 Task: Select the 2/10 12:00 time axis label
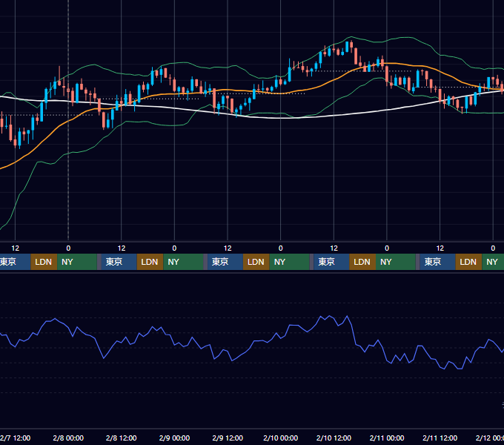tap(334, 438)
